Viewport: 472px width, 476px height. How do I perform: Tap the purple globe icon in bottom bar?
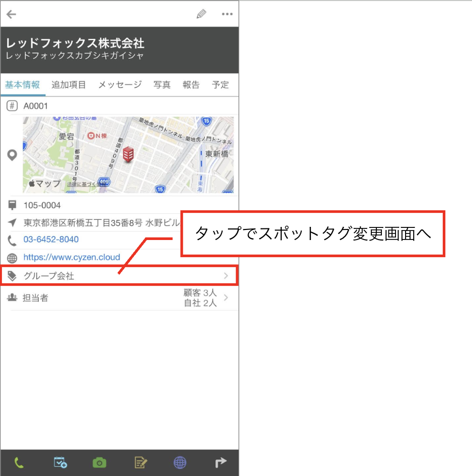(180, 463)
